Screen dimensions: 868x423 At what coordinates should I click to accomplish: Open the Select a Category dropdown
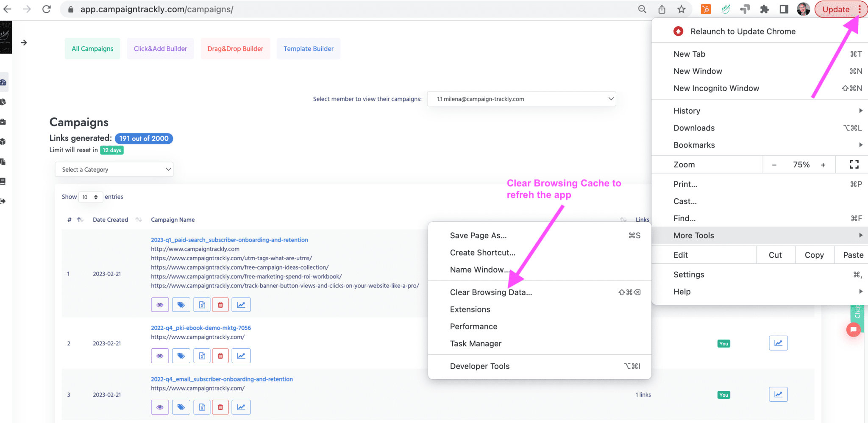[114, 170]
